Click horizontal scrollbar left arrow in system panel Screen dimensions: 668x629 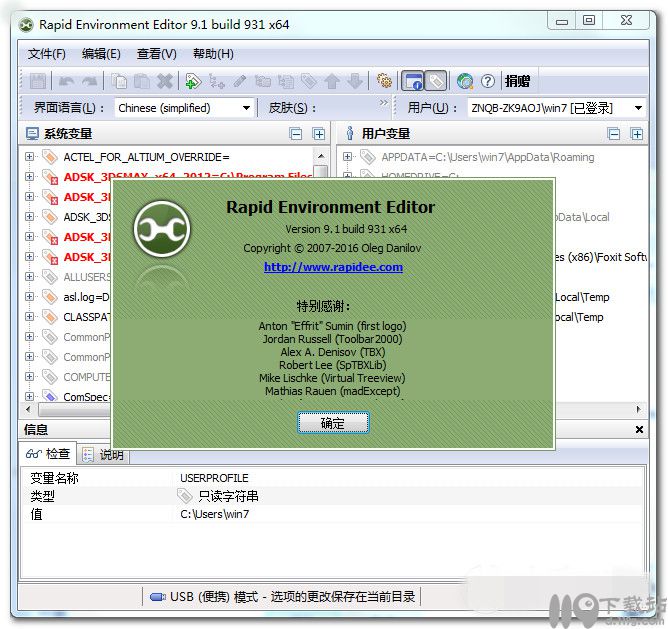(x=29, y=410)
